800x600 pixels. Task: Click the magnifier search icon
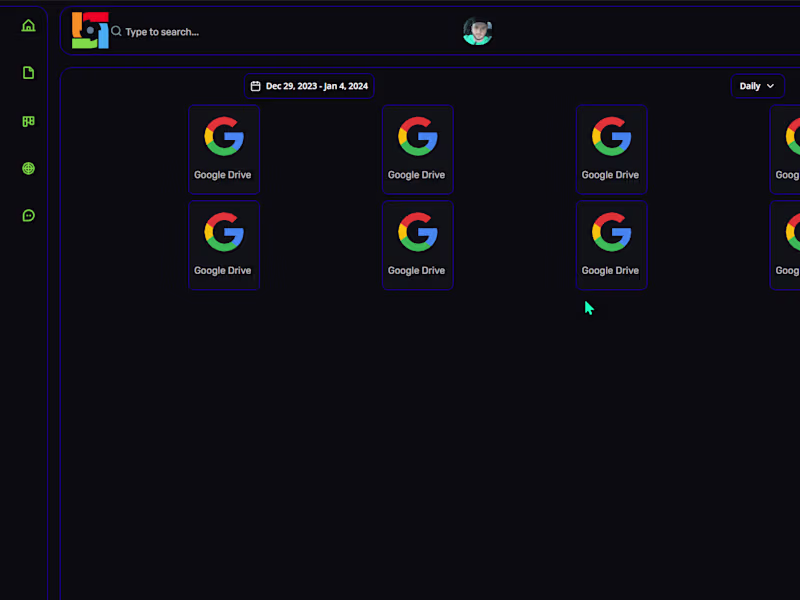(x=116, y=32)
